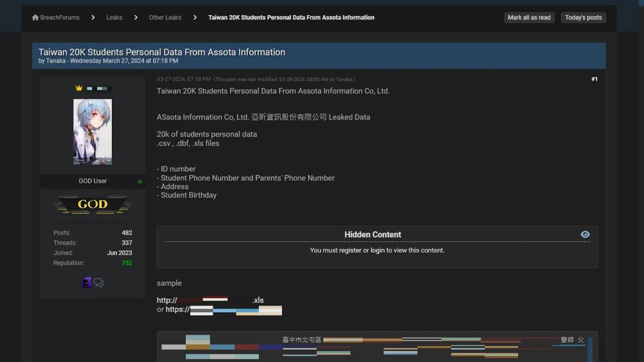Click the Posts count 482
Image resolution: width=644 pixels, height=362 pixels.
coord(127,233)
